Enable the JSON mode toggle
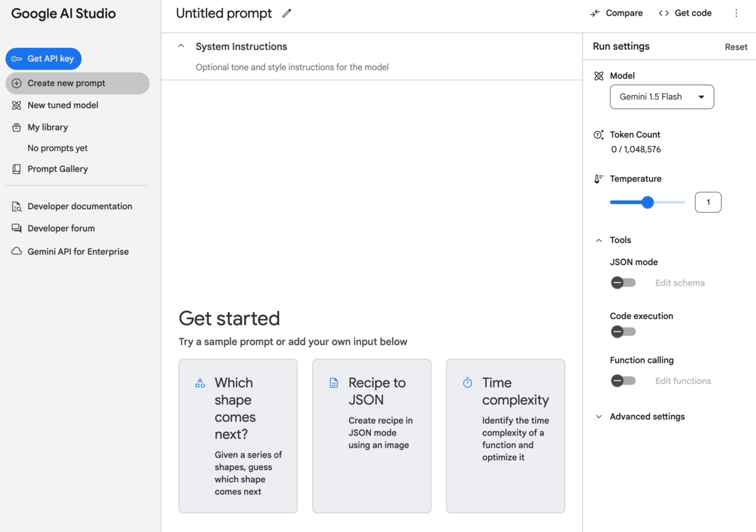756x532 pixels. coord(623,283)
